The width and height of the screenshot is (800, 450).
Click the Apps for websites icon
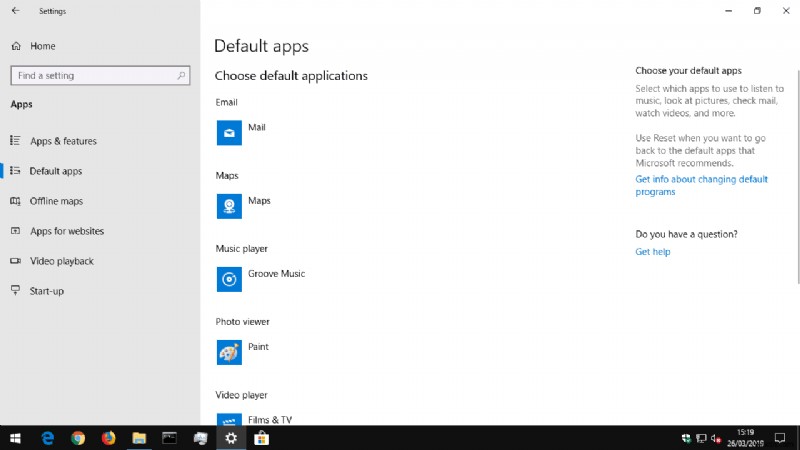click(x=15, y=231)
